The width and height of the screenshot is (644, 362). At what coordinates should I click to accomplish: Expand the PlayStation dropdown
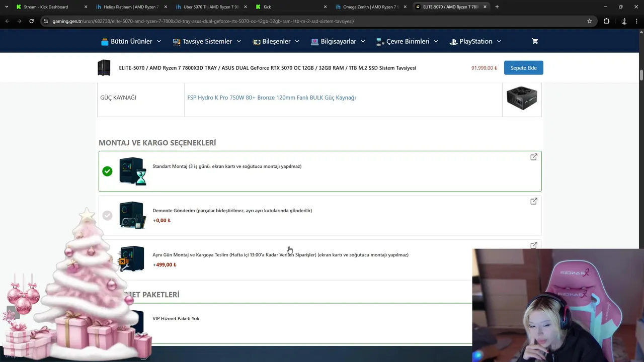475,41
